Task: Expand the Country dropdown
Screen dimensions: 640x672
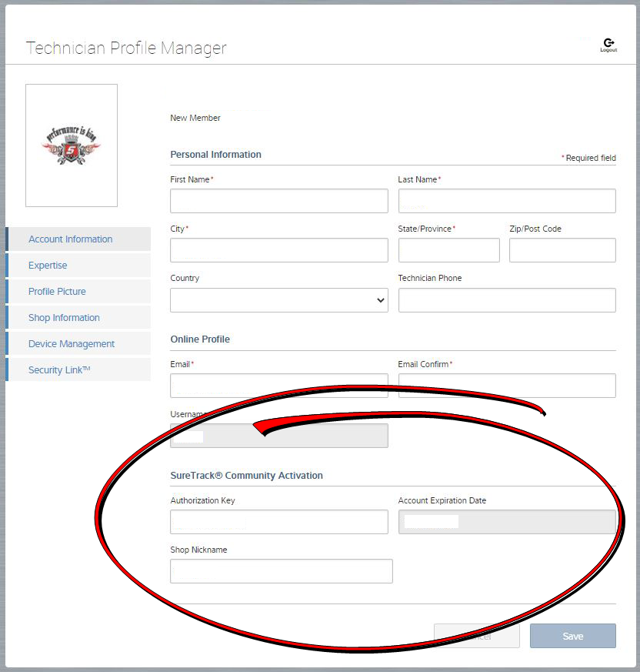Action: [278, 300]
